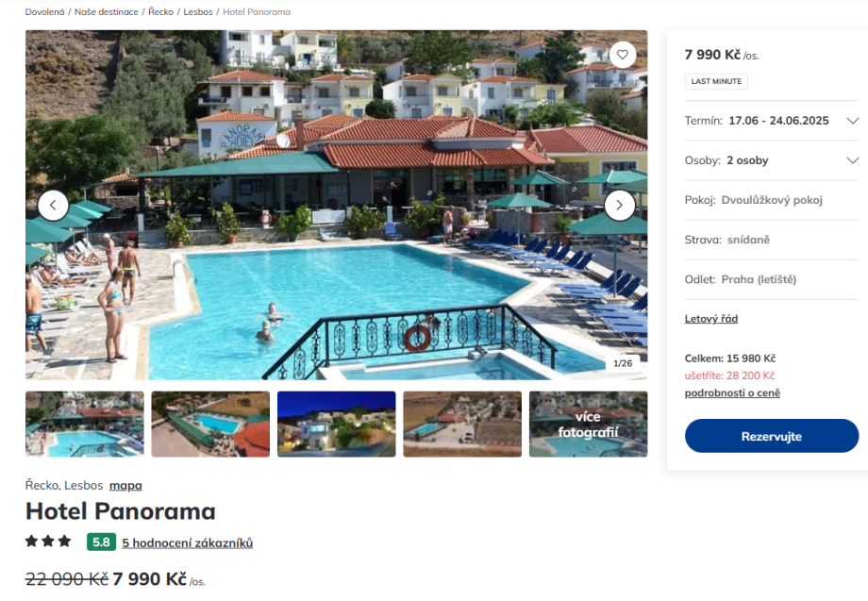The width and height of the screenshot is (868, 601).
Task: Go to Naše destinace breadcrumb
Action: coord(107,11)
